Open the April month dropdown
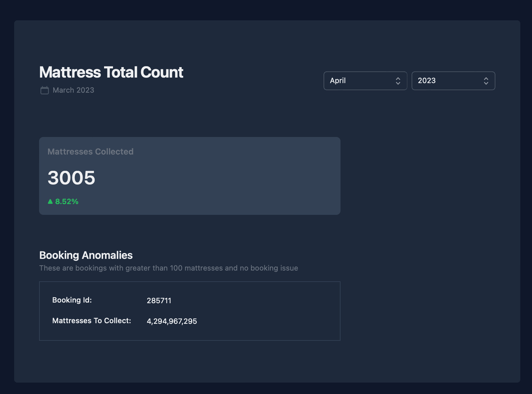 365,81
